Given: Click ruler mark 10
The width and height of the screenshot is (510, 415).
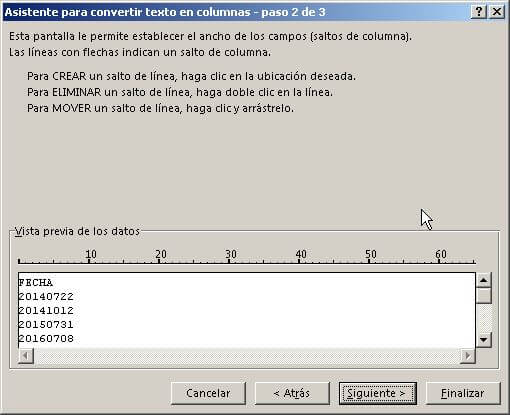Looking at the screenshot, I should coord(91,254).
